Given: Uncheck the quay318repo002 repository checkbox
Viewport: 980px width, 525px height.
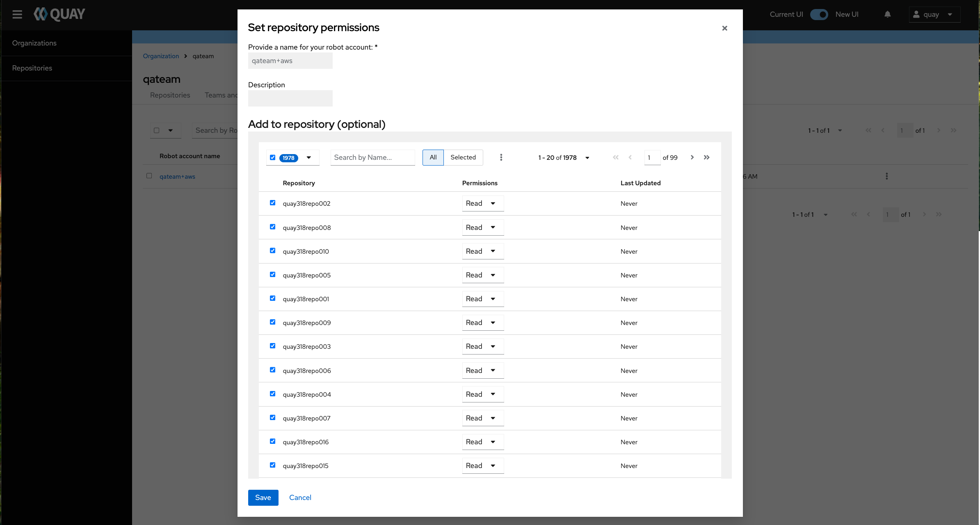Looking at the screenshot, I should (272, 203).
